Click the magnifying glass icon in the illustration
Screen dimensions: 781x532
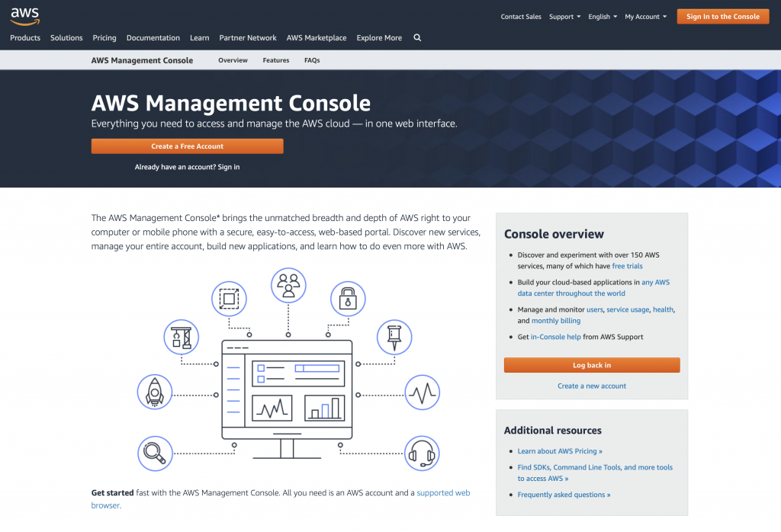pos(155,453)
